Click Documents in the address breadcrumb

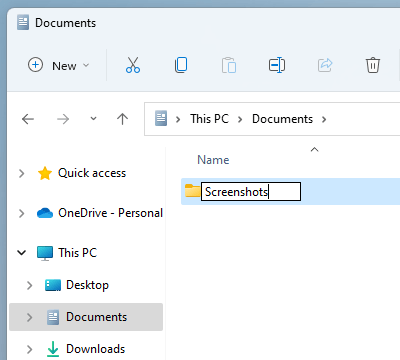[x=282, y=119]
